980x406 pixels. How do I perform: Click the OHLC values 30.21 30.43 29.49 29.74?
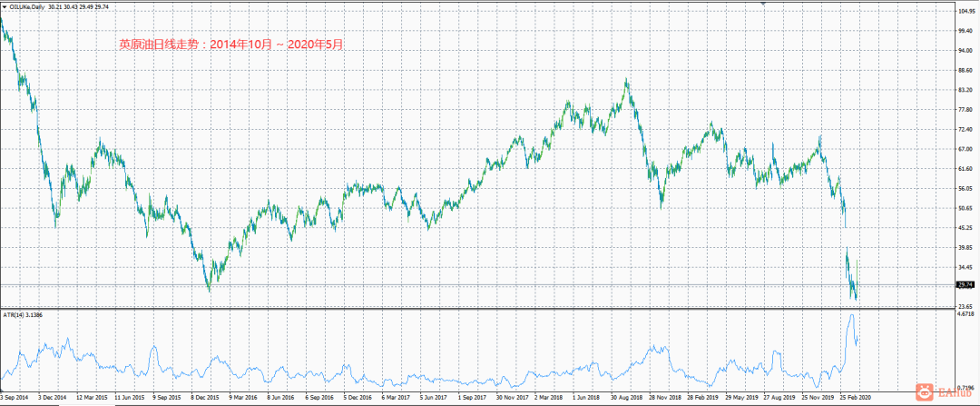pos(79,6)
